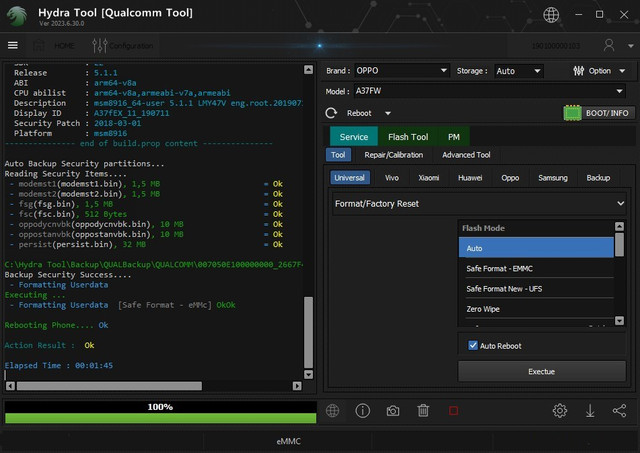Click the log scroll up arrow
Image resolution: width=640 pixels, height=453 pixels.
309,70
